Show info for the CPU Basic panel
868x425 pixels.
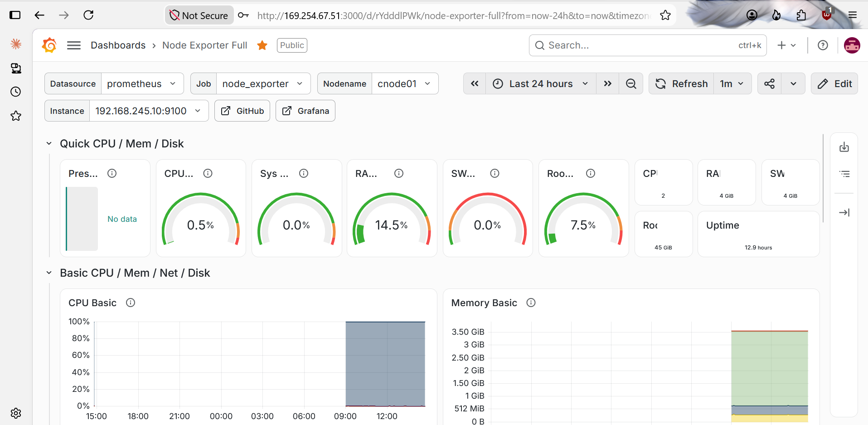pos(131,303)
